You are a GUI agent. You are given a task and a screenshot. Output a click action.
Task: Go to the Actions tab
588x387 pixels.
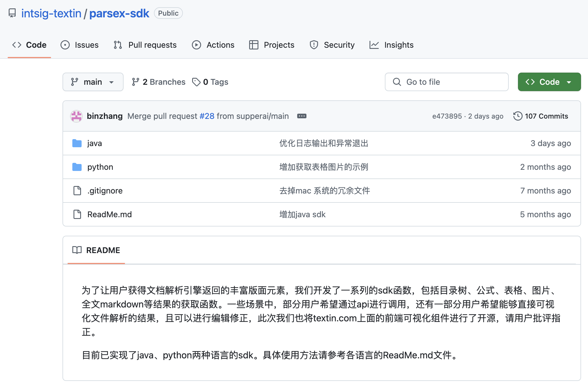213,45
